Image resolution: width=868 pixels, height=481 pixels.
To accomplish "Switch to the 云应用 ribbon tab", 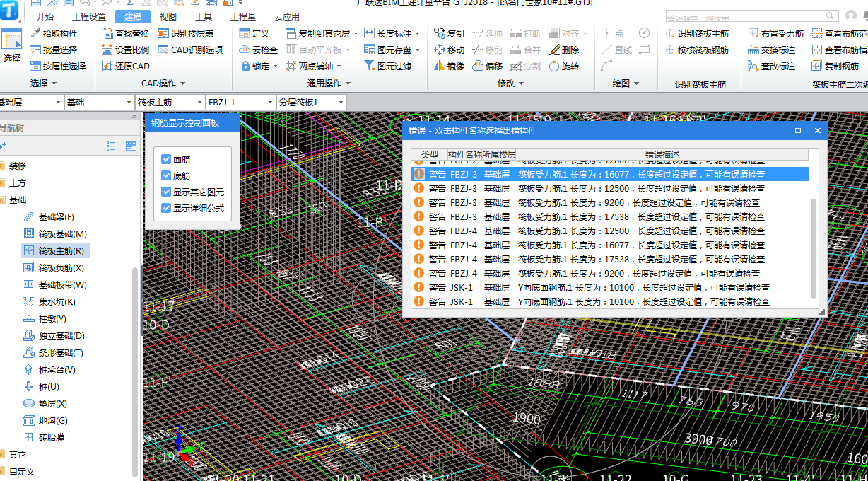I will click(286, 16).
